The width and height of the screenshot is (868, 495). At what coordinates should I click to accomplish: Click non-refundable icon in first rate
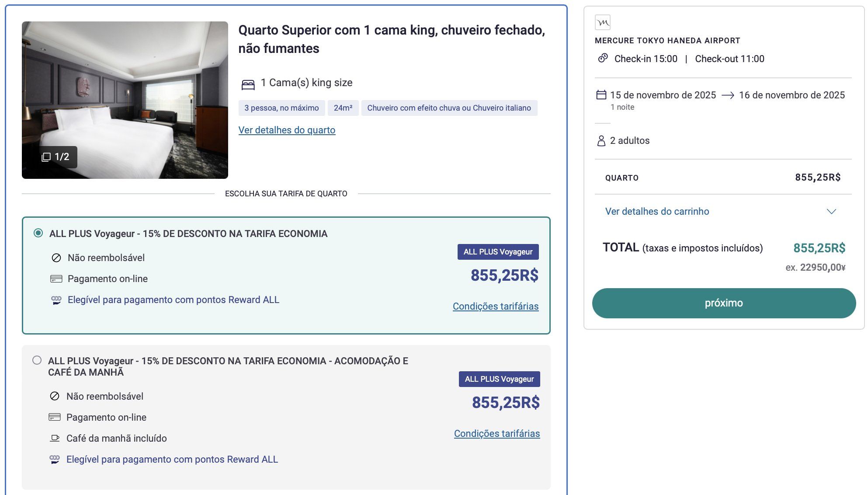56,258
